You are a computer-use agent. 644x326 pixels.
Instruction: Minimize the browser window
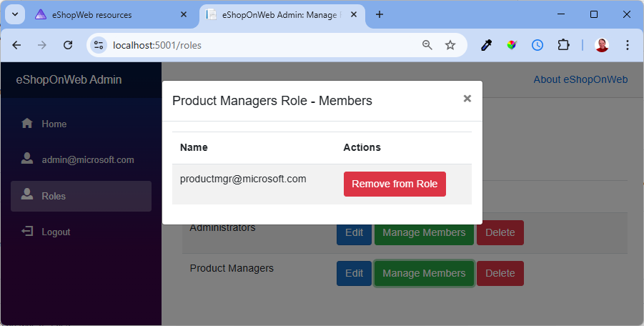tap(561, 14)
